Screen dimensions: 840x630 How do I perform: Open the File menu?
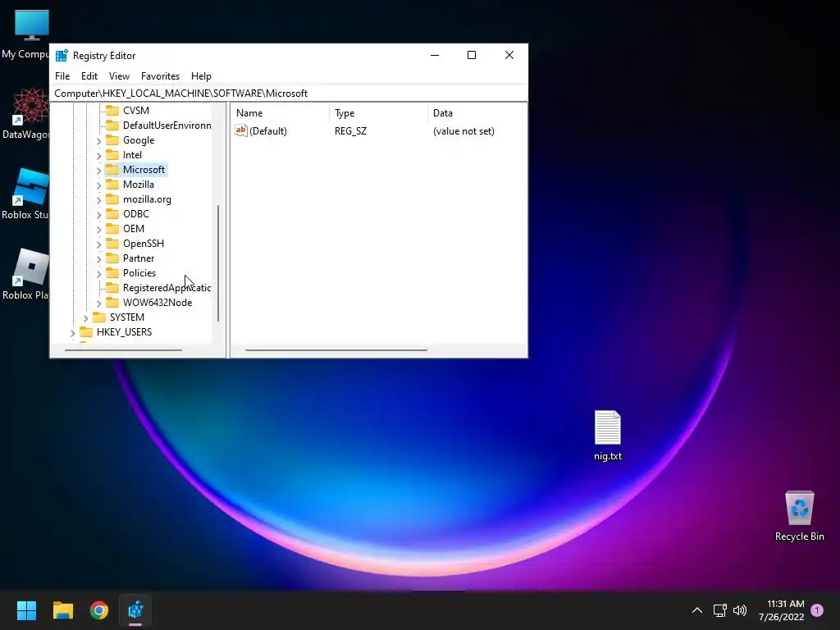tap(62, 76)
